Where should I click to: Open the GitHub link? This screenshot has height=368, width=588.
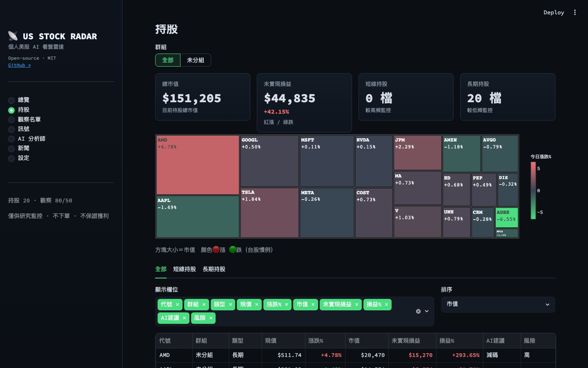pos(19,65)
